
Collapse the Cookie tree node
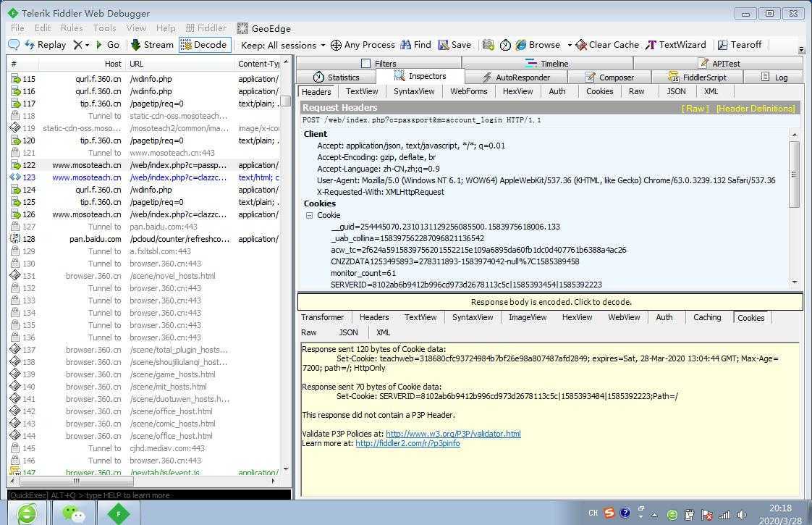[x=309, y=215]
